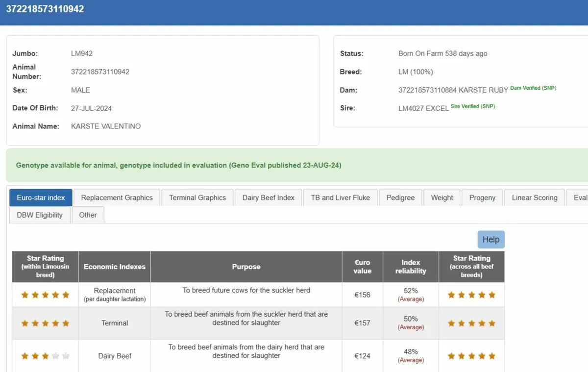Select the Euro-star index tab
This screenshot has width=588, height=372.
pyautogui.click(x=41, y=198)
